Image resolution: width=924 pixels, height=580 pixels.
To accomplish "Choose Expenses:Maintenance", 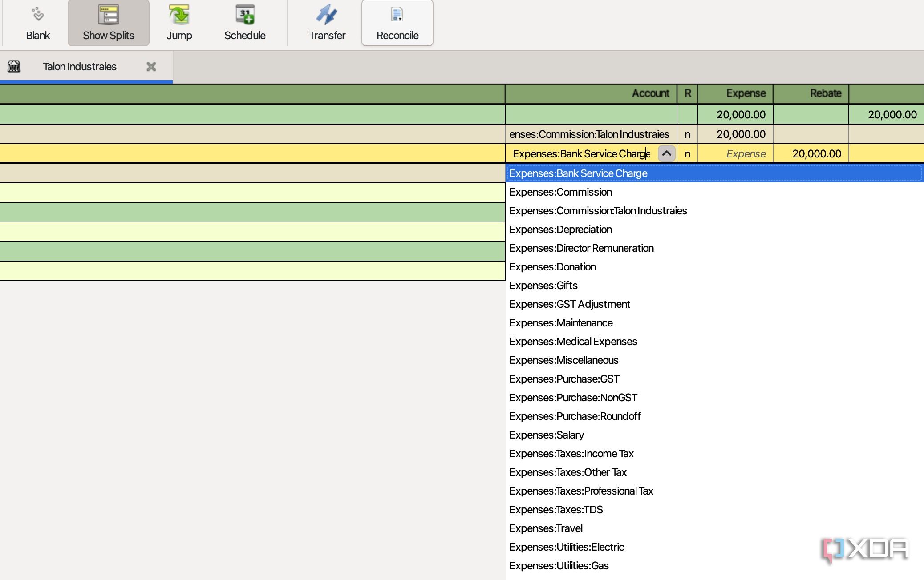I will point(714,323).
